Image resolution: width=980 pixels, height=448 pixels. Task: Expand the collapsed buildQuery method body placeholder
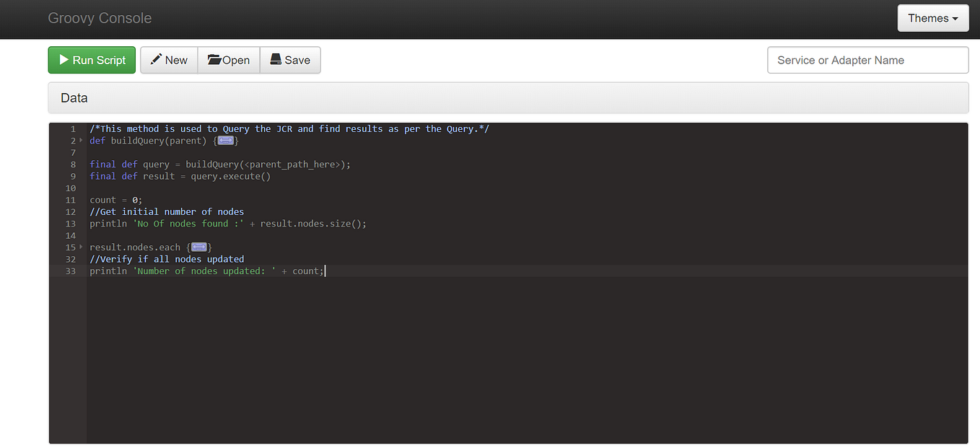[x=226, y=141]
